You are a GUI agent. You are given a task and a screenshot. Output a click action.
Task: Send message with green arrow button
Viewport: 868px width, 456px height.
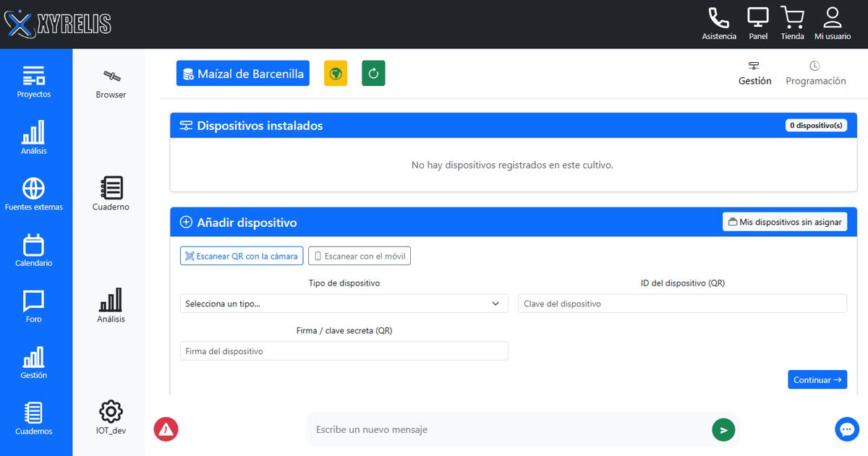pyautogui.click(x=723, y=429)
